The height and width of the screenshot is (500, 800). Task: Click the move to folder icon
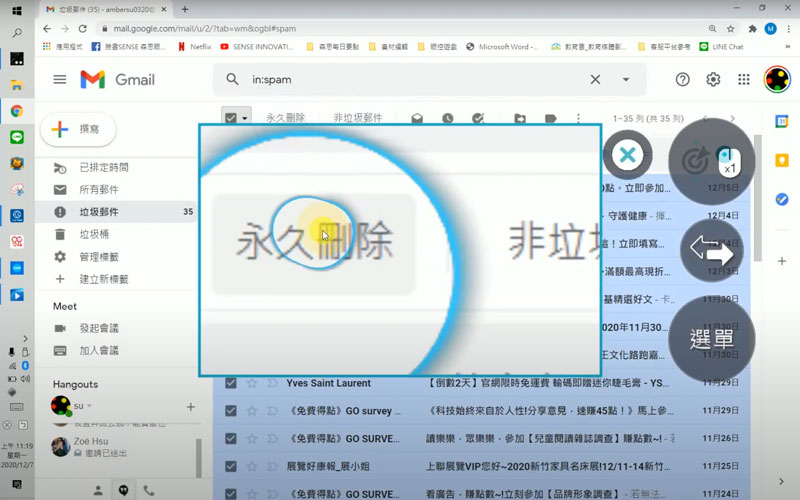pyautogui.click(x=520, y=118)
